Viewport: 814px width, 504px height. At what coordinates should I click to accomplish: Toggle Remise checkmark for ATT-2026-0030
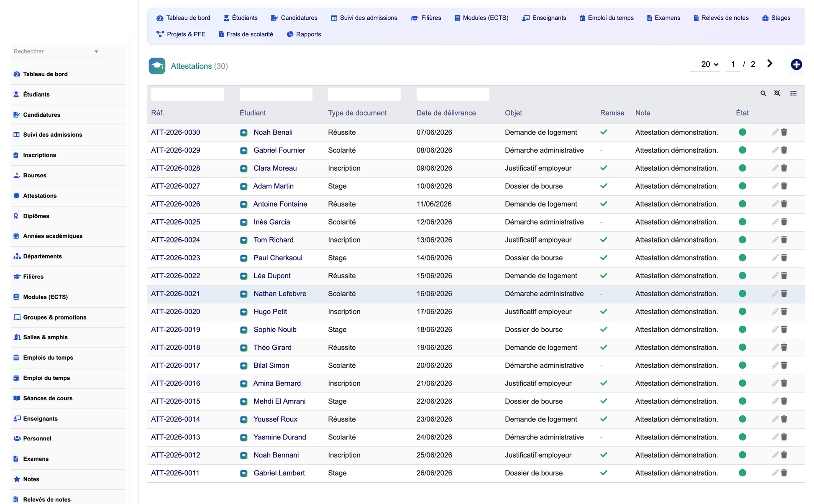point(604,132)
